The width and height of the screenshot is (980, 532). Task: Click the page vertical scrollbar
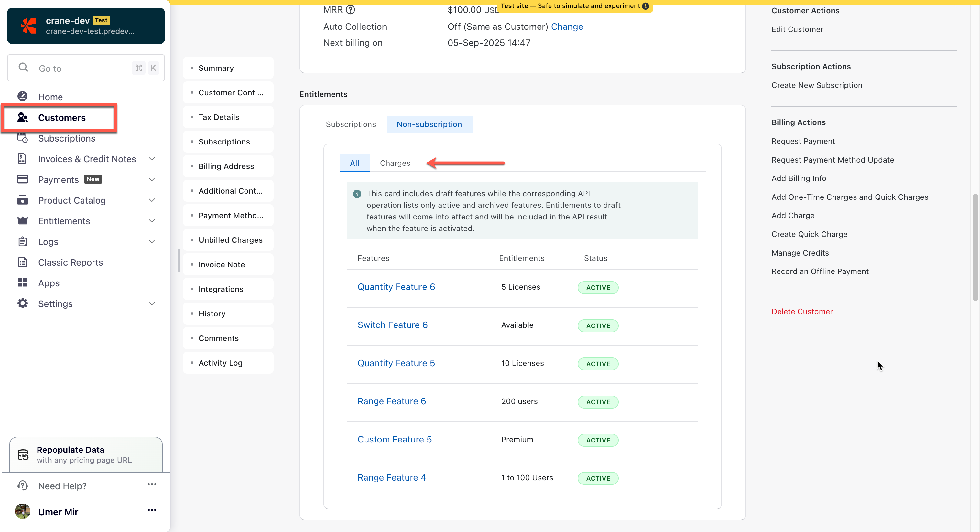click(975, 247)
